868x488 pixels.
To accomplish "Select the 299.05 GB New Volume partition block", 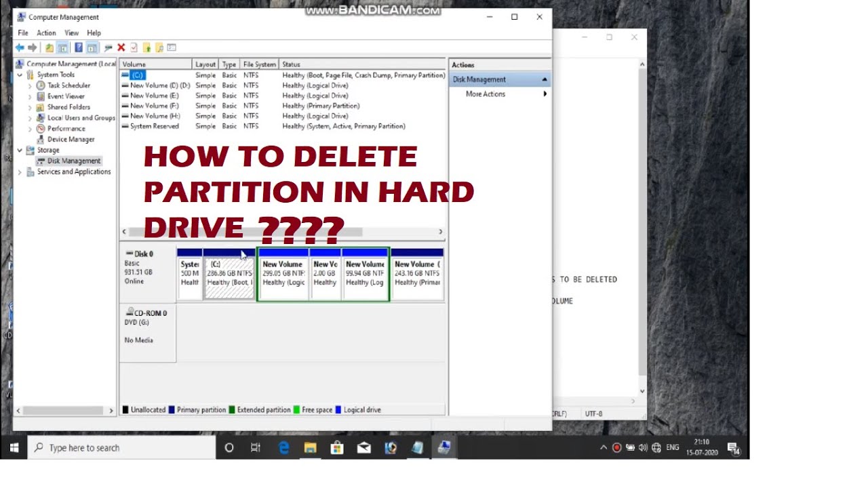I will click(283, 274).
